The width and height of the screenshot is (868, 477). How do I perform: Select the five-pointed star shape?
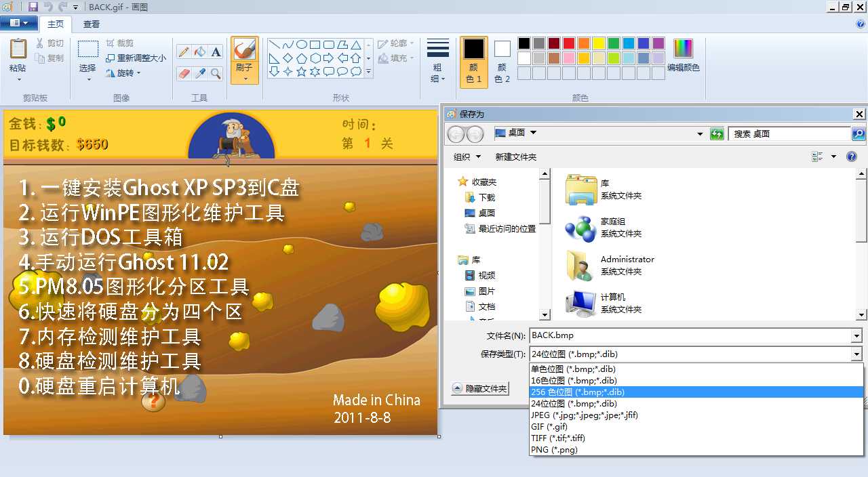click(x=301, y=72)
